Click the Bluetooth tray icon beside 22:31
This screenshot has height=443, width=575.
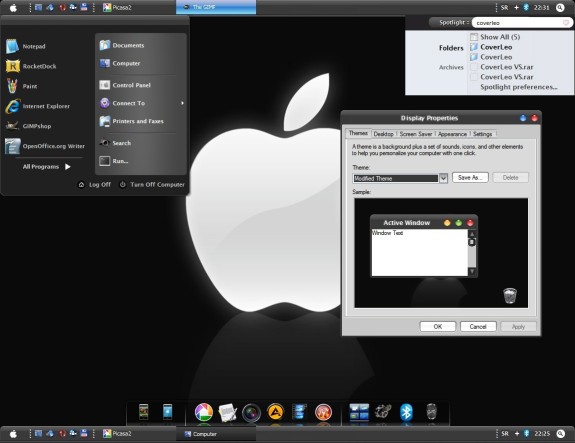point(526,7)
